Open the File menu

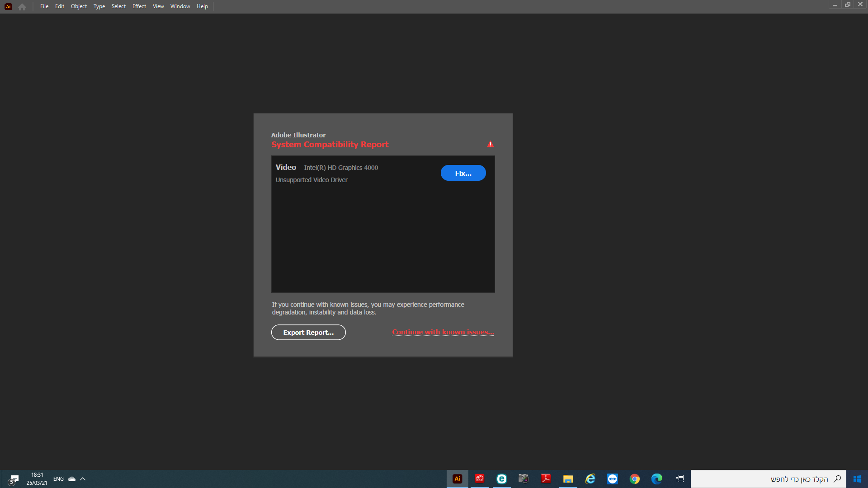pyautogui.click(x=44, y=6)
